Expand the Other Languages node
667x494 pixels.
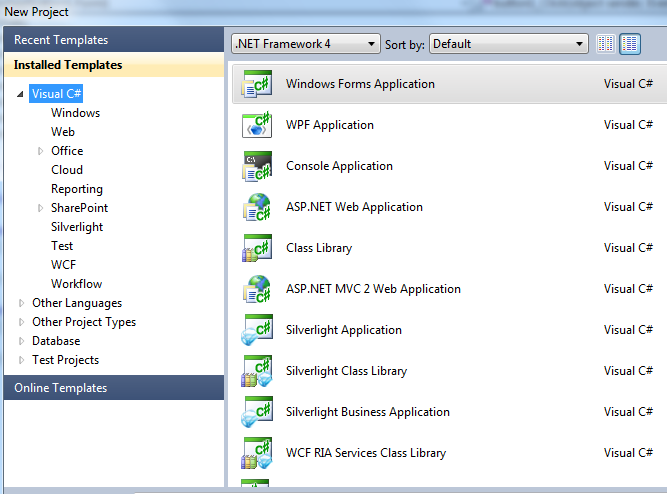coord(21,303)
